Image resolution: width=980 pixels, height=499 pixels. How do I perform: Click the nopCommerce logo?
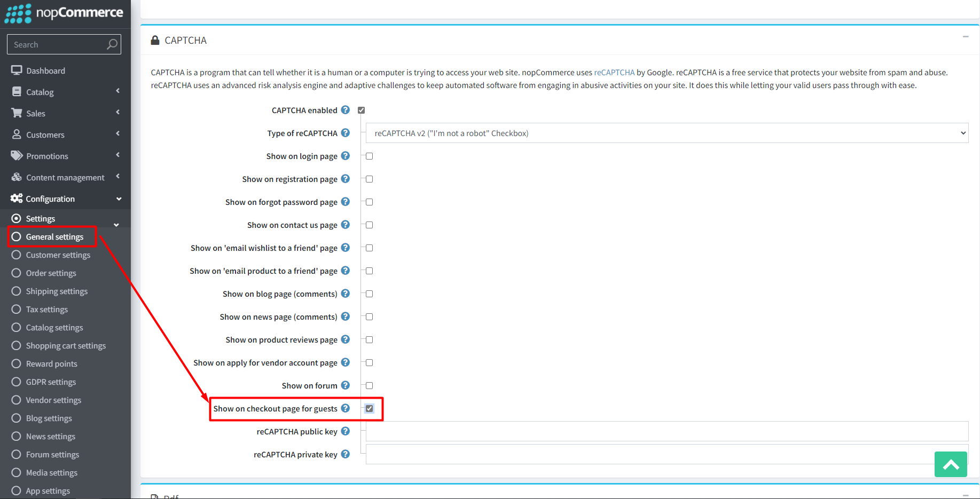point(64,13)
